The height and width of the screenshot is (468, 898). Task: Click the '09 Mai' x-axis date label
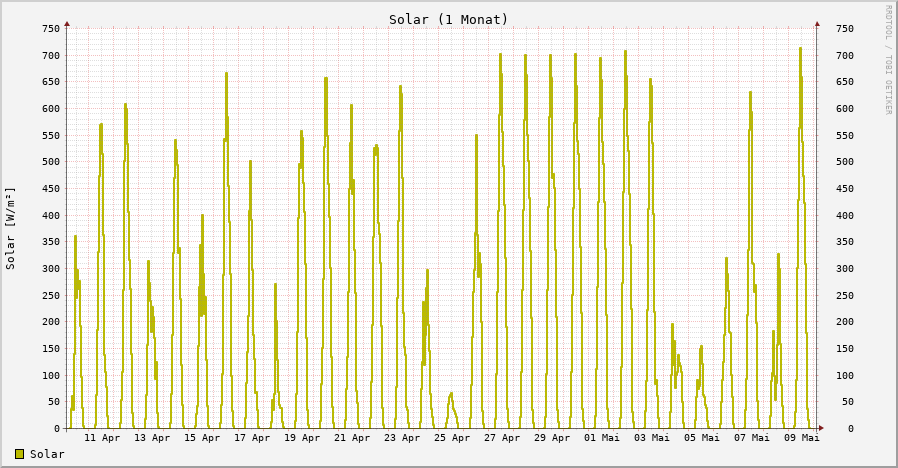tap(802, 438)
